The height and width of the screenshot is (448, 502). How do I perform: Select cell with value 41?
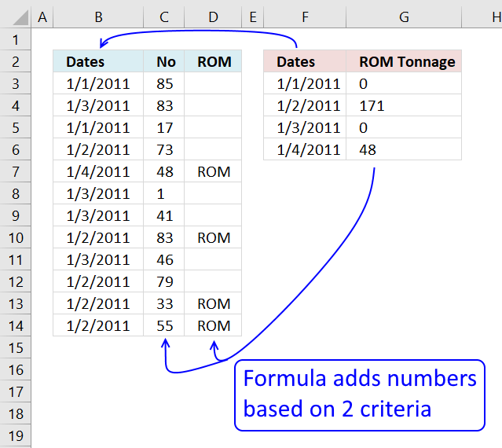(164, 215)
